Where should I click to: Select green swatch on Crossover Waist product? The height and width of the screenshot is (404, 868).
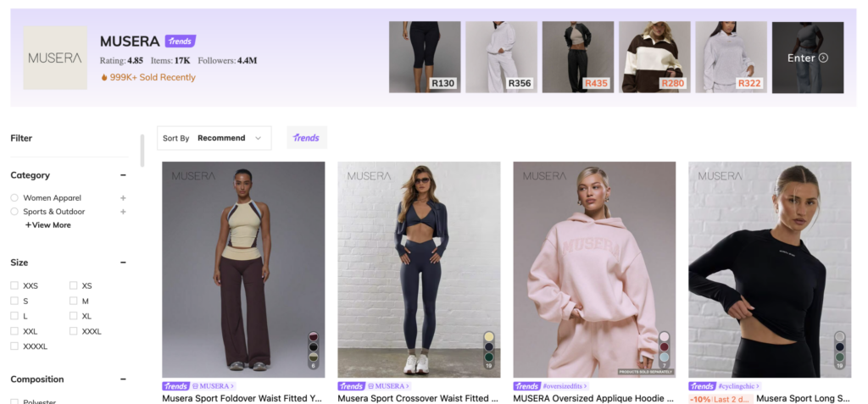[x=489, y=357]
